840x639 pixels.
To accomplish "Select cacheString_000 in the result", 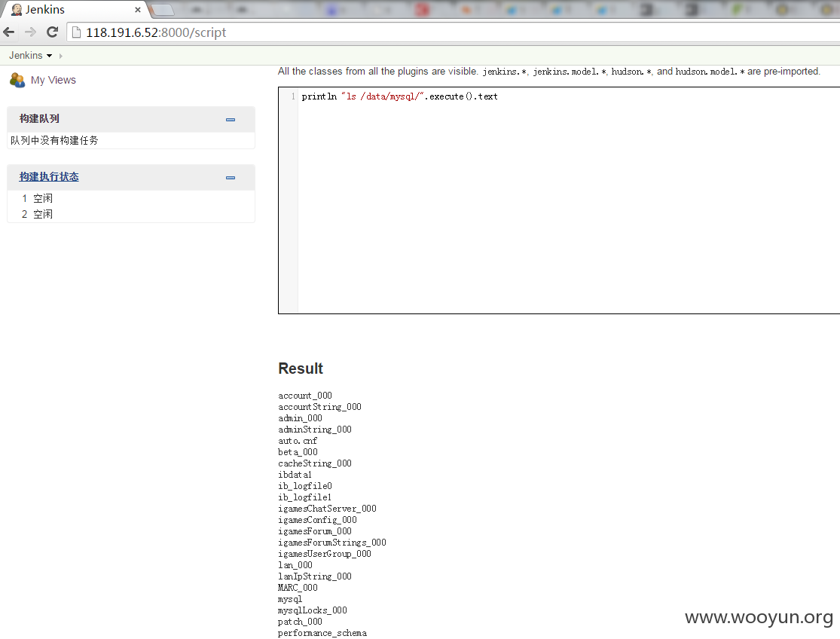I will [315, 463].
